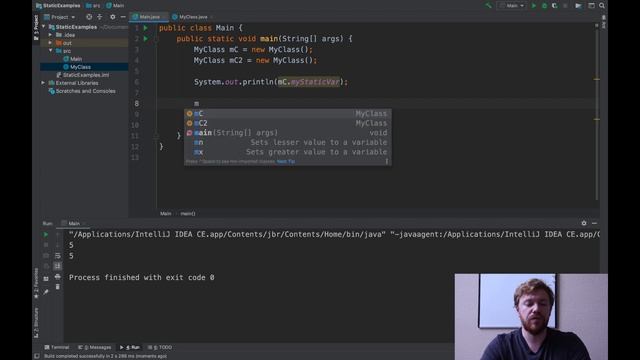Image resolution: width=640 pixels, height=360 pixels.
Task: Toggle the Structure side tool window button
Action: point(36,322)
